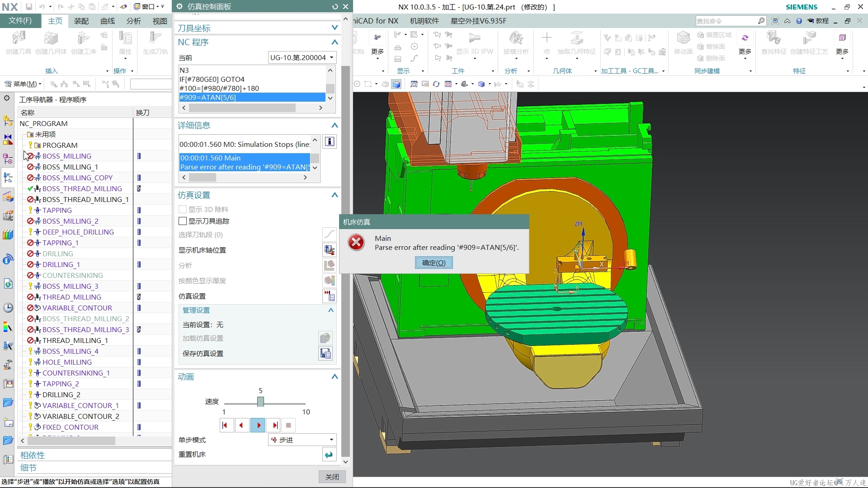Click the information icon in details section
Screen dimensions: 868x488
tap(330, 141)
